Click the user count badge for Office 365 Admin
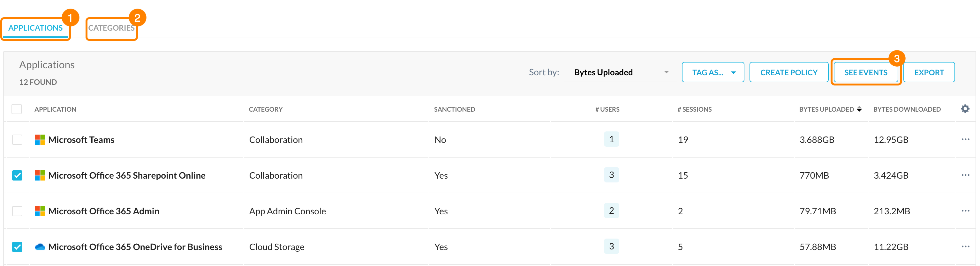980x266 pixels. pyautogui.click(x=611, y=211)
